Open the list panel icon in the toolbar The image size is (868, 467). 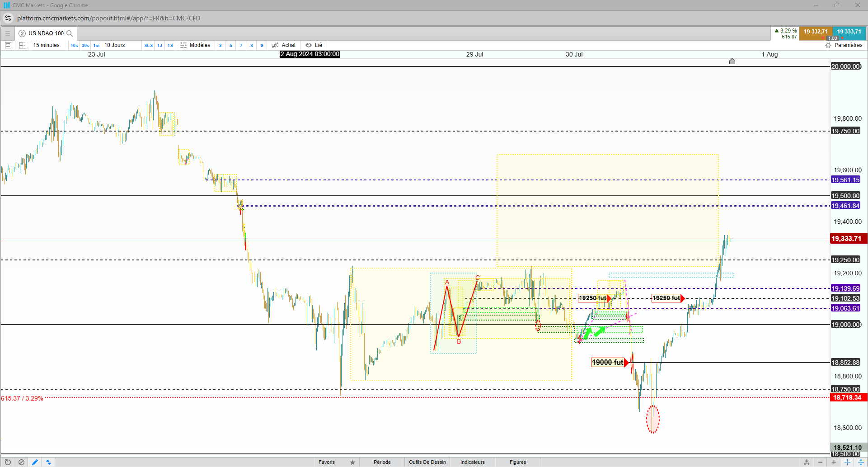(8, 45)
